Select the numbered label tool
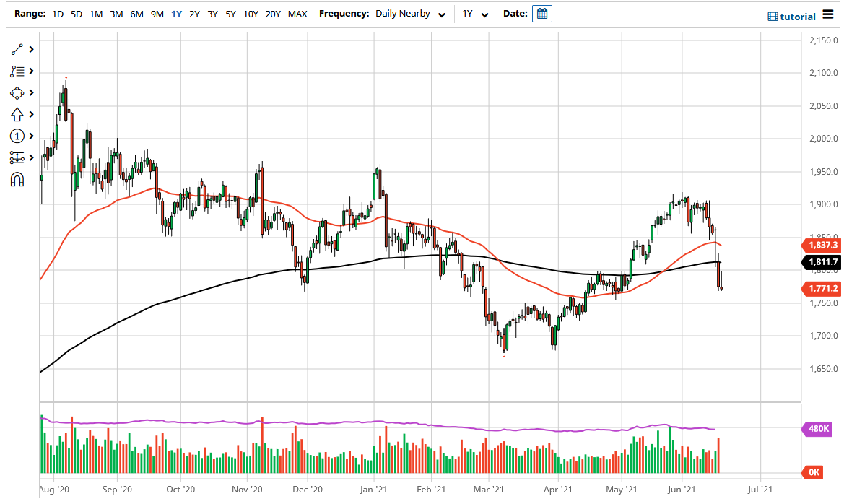The width and height of the screenshot is (844, 504). 17,136
